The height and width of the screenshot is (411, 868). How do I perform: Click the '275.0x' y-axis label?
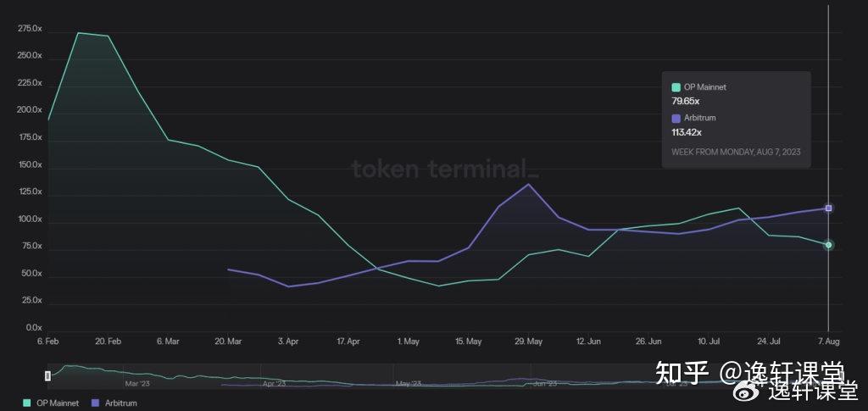tap(31, 28)
